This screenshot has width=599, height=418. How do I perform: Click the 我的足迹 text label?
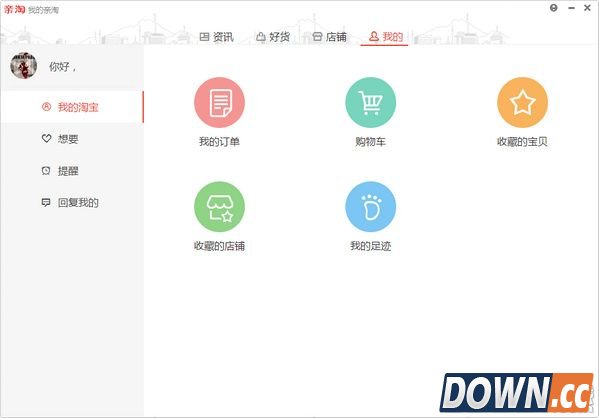click(371, 246)
